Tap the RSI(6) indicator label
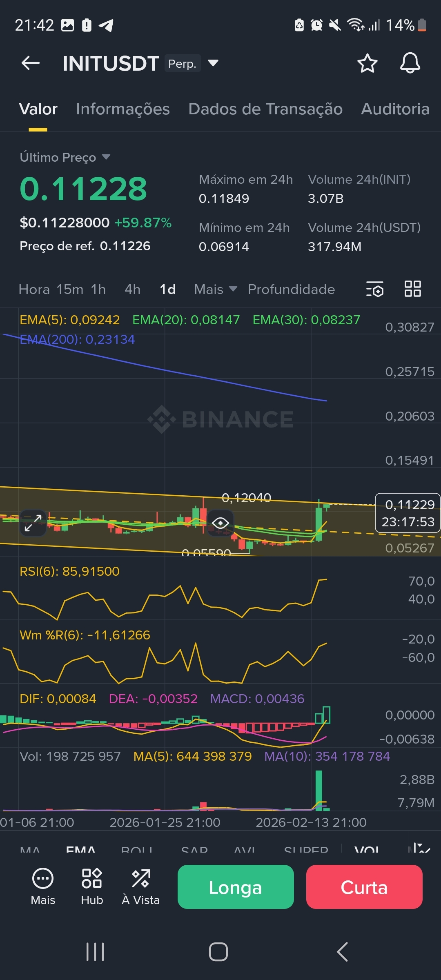The width and height of the screenshot is (441, 980). click(69, 571)
